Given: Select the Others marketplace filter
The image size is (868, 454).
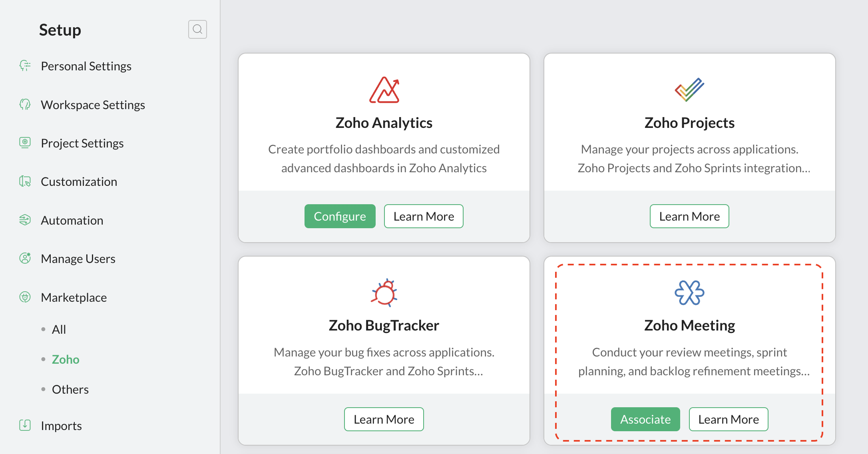Looking at the screenshot, I should click(x=70, y=389).
